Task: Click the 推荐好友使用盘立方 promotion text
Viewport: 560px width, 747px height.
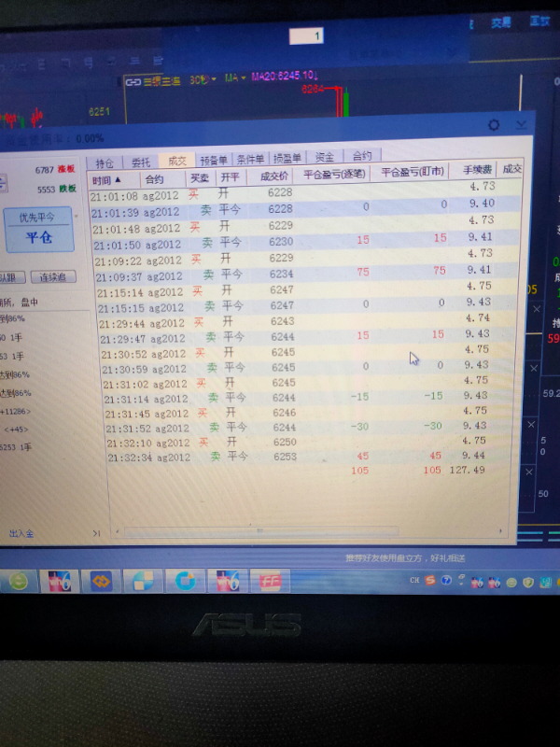Action: (x=405, y=557)
